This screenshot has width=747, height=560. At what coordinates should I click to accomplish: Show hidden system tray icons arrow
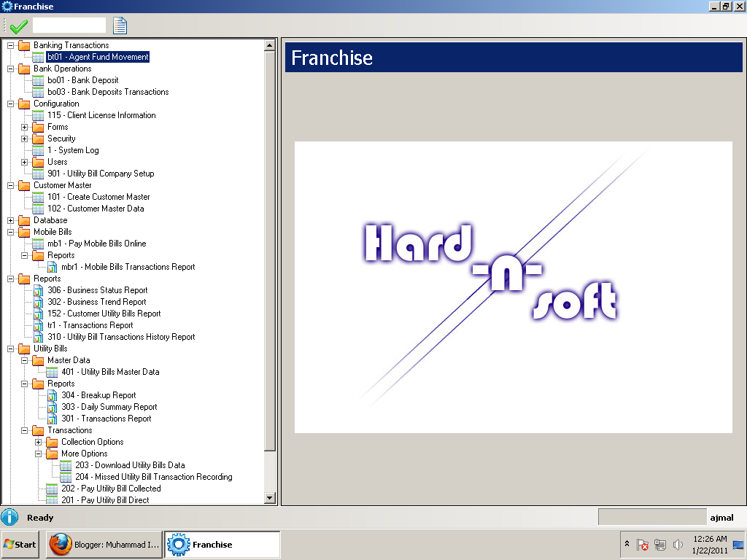click(627, 543)
